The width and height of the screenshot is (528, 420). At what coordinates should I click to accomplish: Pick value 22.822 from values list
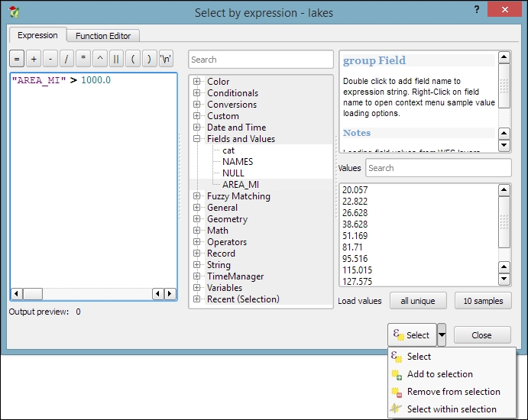355,202
